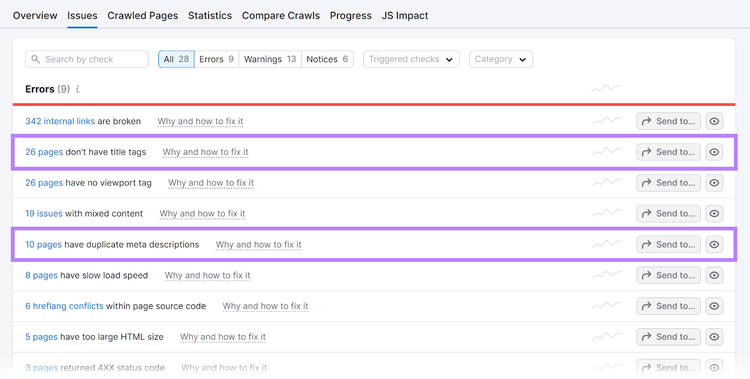The image size is (750, 379).
Task: Toggle eye icon for hreflang conflicts
Action: point(714,306)
